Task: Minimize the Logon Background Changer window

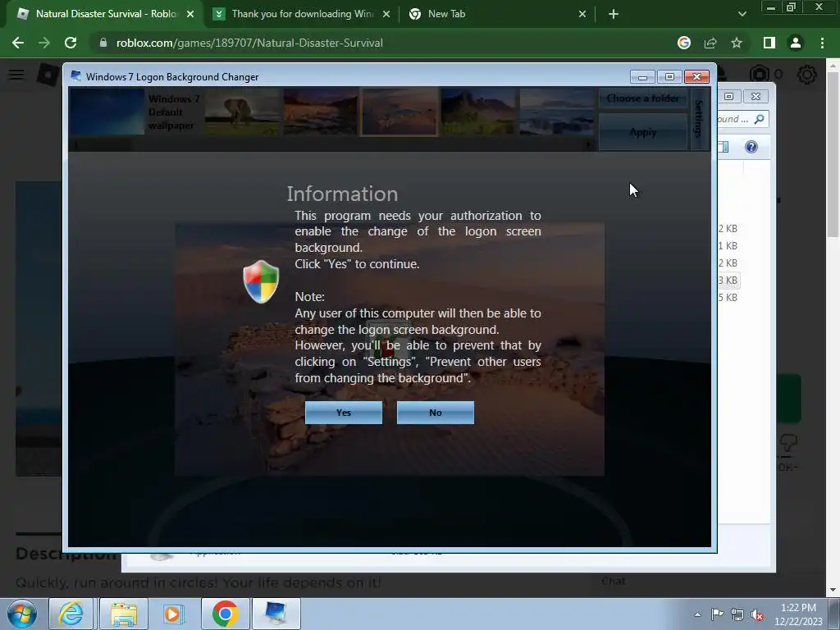Action: [x=642, y=76]
